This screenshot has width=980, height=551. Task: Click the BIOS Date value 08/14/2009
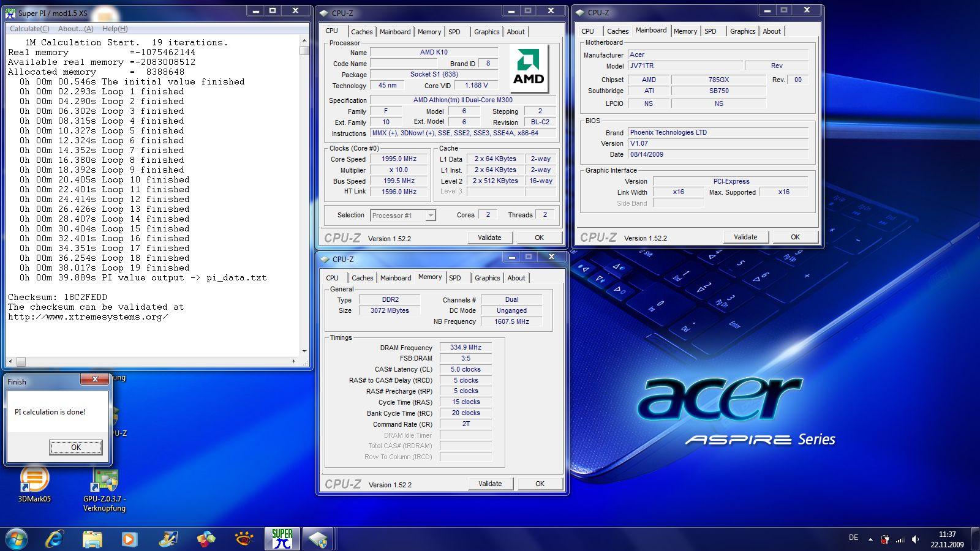[x=718, y=154]
